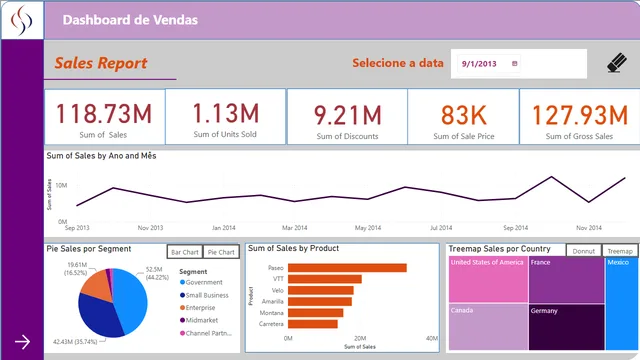Select the Enterprise legend swatch
640x360 pixels.
tap(182, 307)
